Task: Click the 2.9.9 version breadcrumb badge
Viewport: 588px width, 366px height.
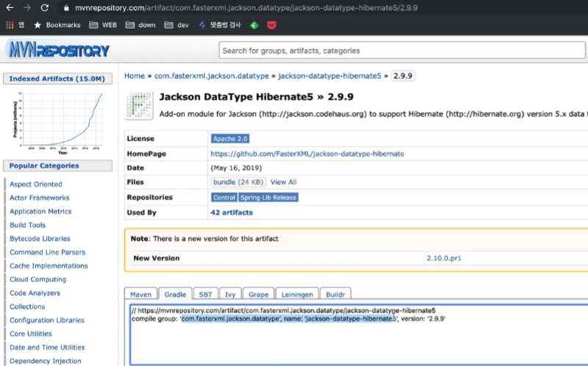Action: point(403,76)
